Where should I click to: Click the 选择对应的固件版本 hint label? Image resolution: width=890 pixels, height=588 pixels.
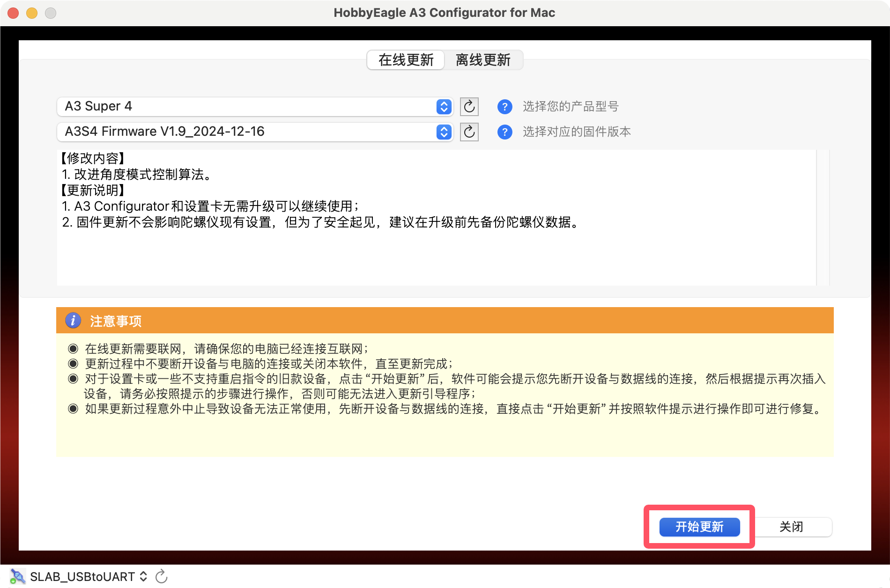click(x=577, y=132)
